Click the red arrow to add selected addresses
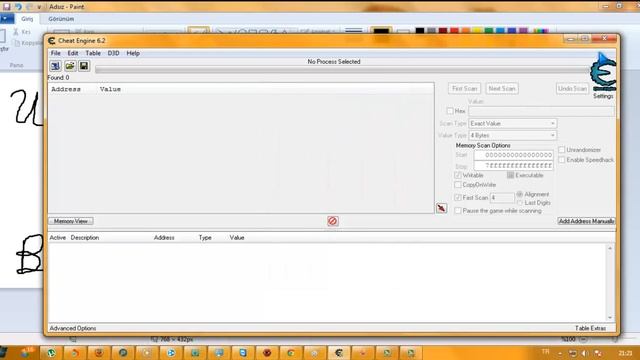Screen dimensions: 640x360 441,208
